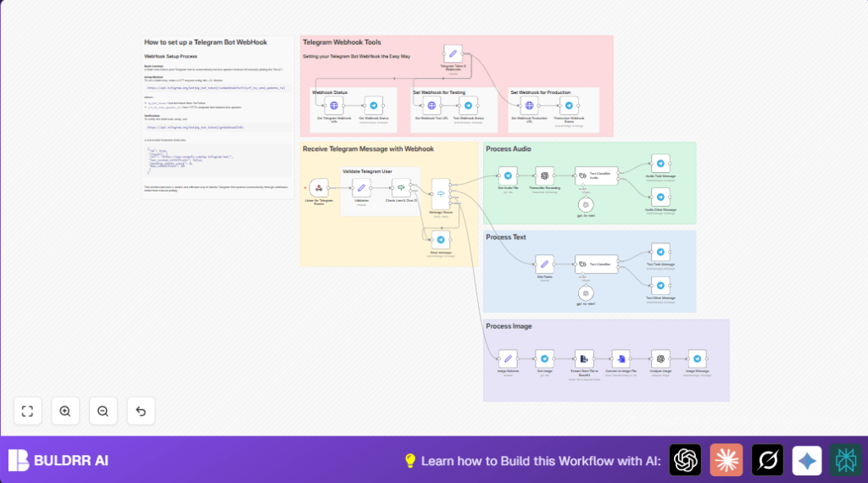This screenshot has height=483, width=868.
Task: Select the Transcribe Recording OpenAI node
Action: pos(545,175)
